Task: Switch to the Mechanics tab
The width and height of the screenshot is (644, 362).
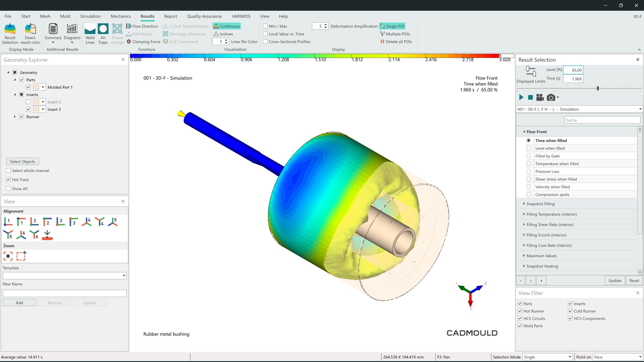Action: (x=121, y=16)
